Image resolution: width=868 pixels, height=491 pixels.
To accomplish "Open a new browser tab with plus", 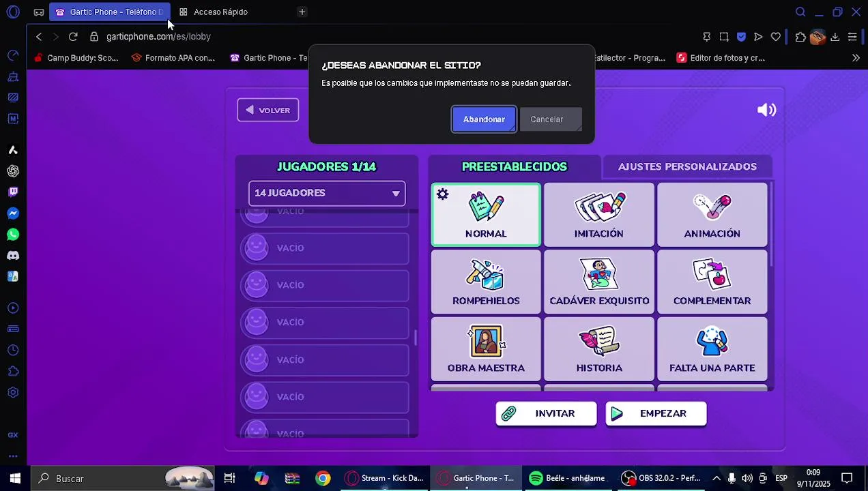I will 302,12.
